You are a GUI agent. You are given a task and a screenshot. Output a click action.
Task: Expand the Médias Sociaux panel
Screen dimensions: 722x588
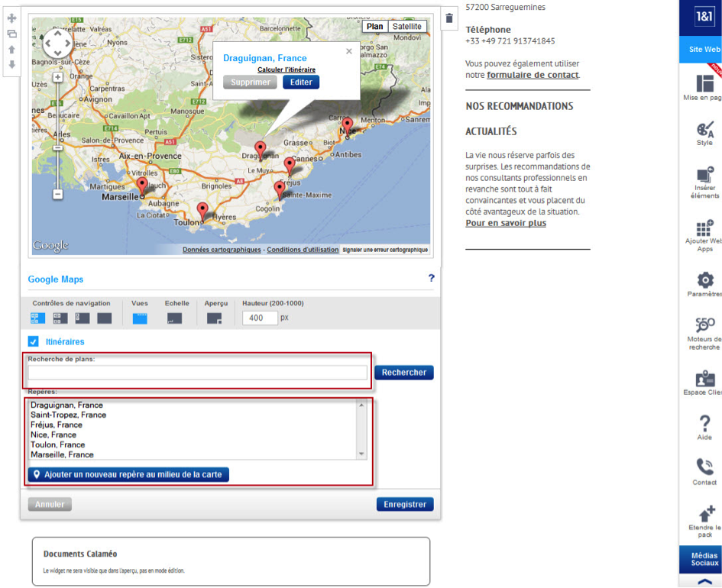(704, 582)
